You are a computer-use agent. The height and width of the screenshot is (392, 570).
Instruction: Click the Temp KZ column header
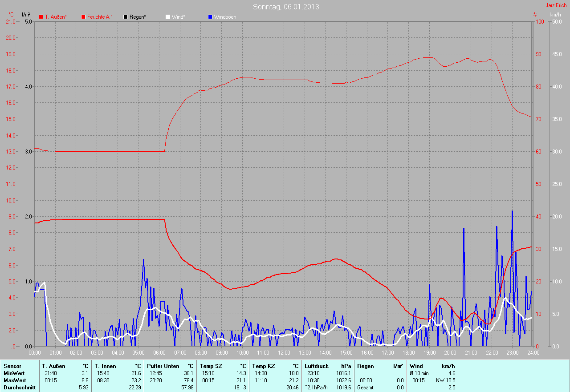pyautogui.click(x=262, y=366)
